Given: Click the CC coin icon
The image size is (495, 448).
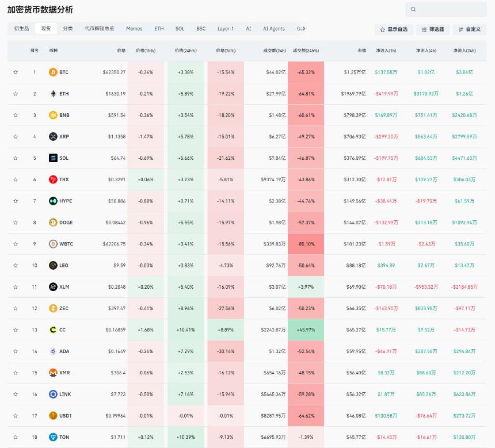Looking at the screenshot, I should pyautogui.click(x=53, y=330).
